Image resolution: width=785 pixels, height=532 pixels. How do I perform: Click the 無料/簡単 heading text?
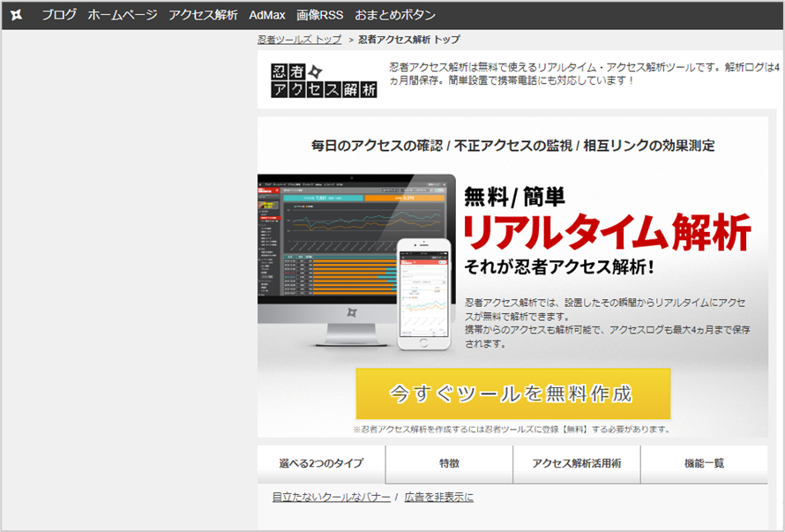(x=514, y=197)
